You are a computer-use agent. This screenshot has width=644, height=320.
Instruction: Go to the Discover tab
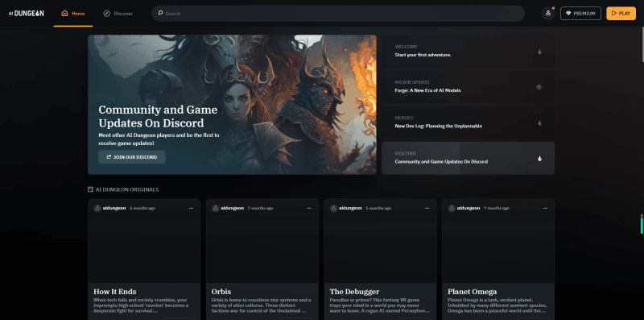[x=118, y=14]
